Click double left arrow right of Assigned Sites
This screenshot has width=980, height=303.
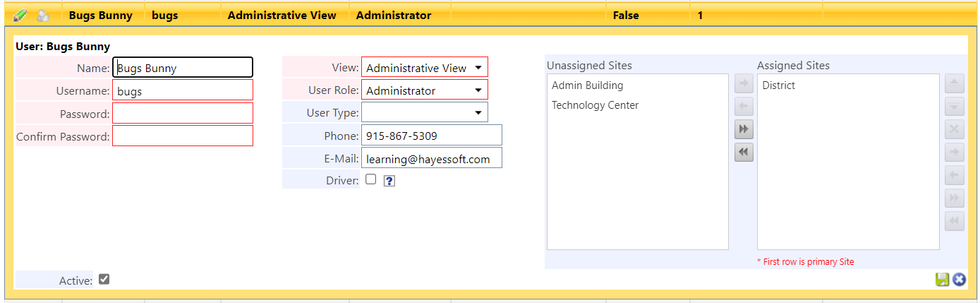954,222
